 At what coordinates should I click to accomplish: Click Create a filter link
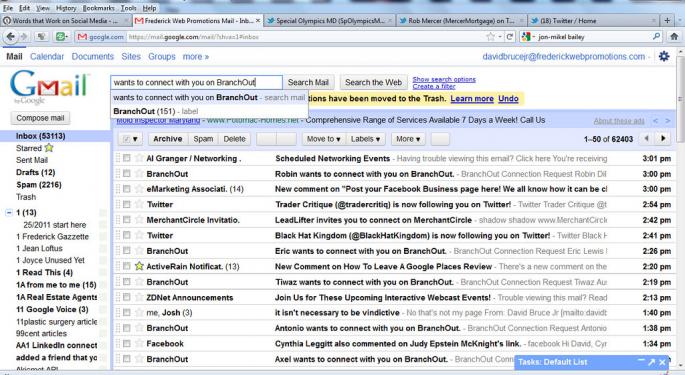(434, 86)
